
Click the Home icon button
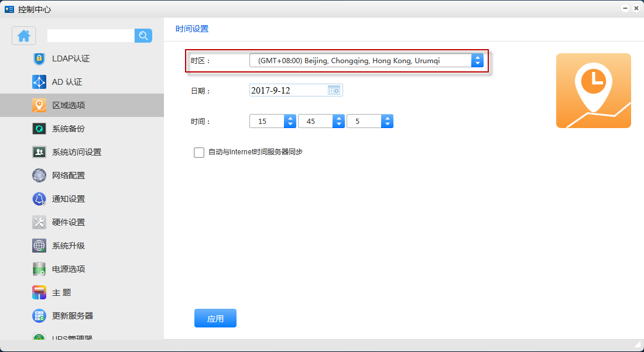[x=24, y=36]
